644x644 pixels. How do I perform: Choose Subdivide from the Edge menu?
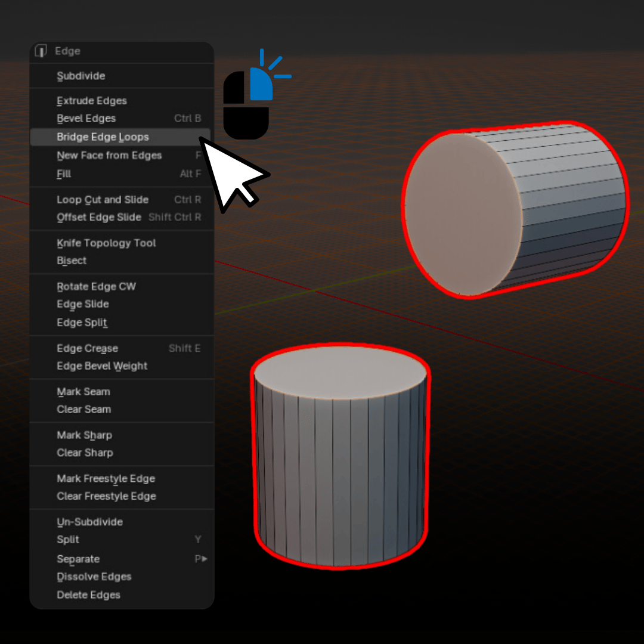[x=122, y=76]
